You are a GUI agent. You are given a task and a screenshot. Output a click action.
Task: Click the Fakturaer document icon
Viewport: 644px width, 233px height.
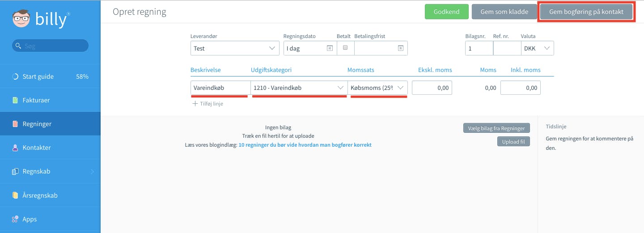(15, 100)
